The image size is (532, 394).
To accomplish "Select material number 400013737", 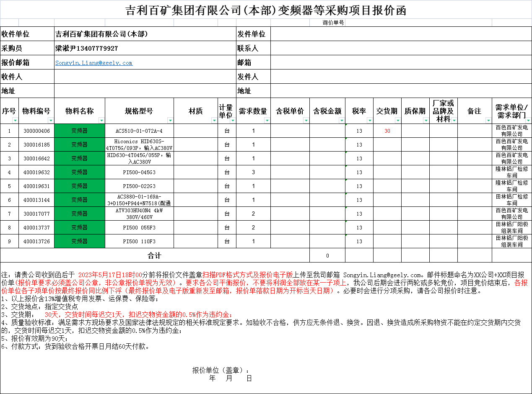I will [36, 227].
